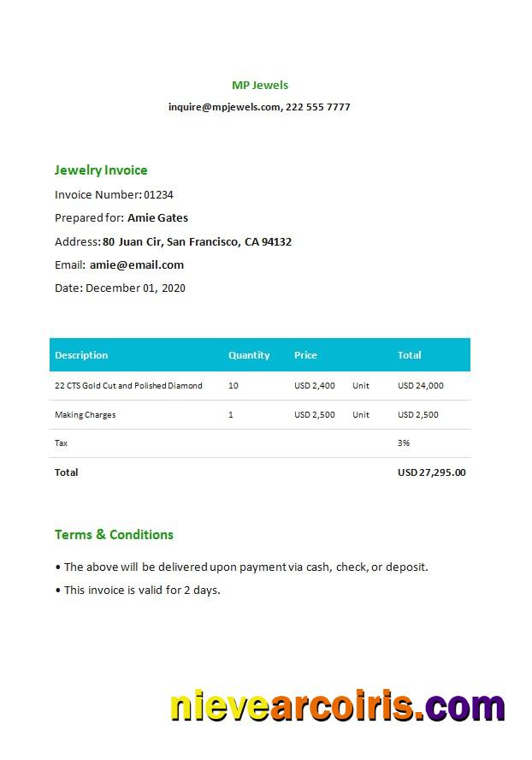Click the 3% tax value
The height and width of the screenshot is (760, 532).
coord(404,443)
